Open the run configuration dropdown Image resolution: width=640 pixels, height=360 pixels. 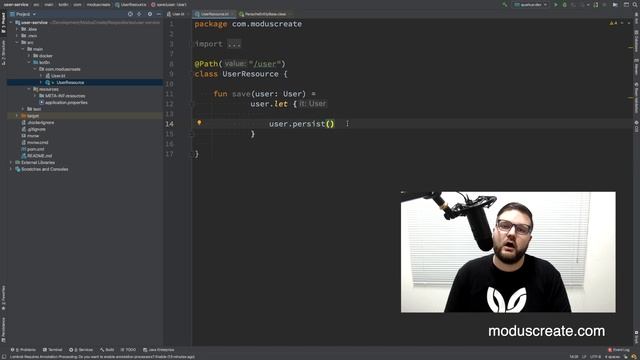(531, 5)
